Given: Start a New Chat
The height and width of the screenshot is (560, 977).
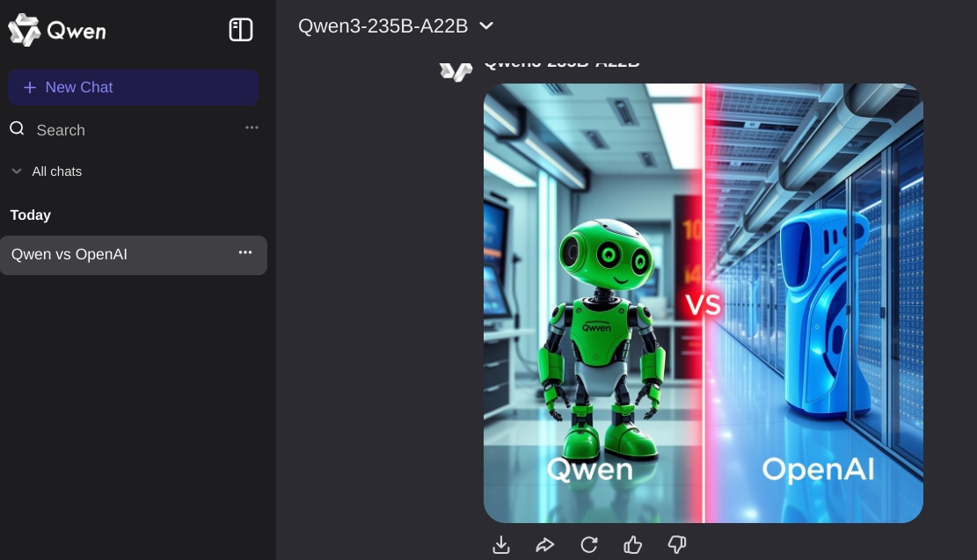Looking at the screenshot, I should (x=134, y=87).
